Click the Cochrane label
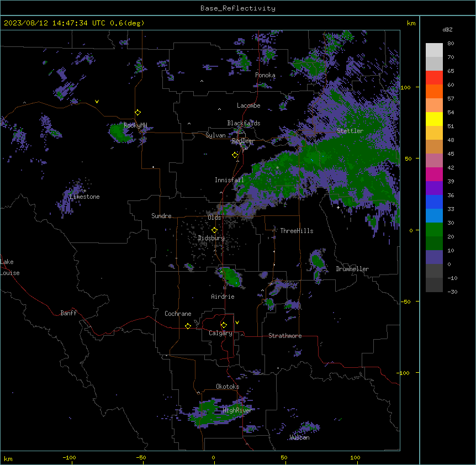The height and width of the screenshot is (465, 476). coord(178,314)
